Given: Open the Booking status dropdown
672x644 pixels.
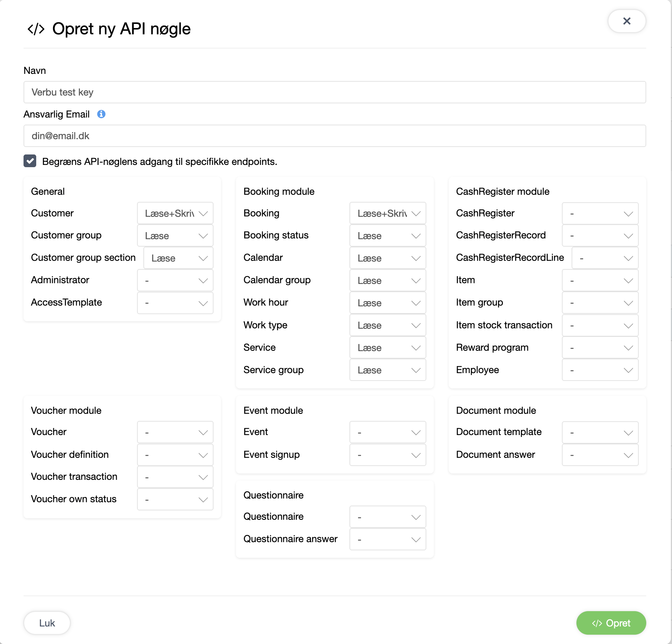Looking at the screenshot, I should pos(388,236).
